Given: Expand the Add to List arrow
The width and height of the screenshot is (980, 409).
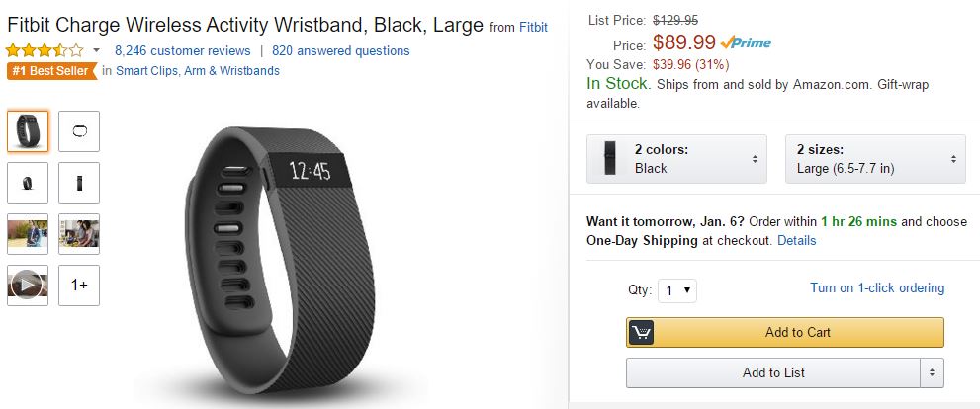Looking at the screenshot, I should pyautogui.click(x=932, y=372).
